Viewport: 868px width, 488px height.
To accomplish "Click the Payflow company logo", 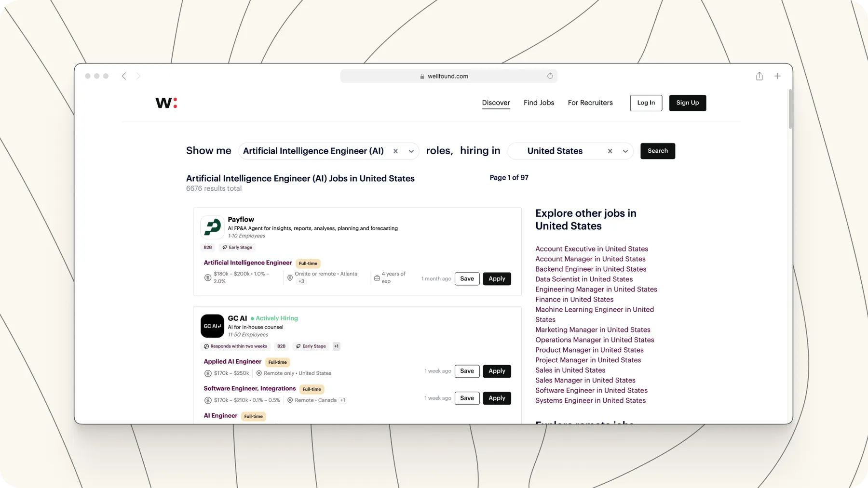I will [x=212, y=227].
